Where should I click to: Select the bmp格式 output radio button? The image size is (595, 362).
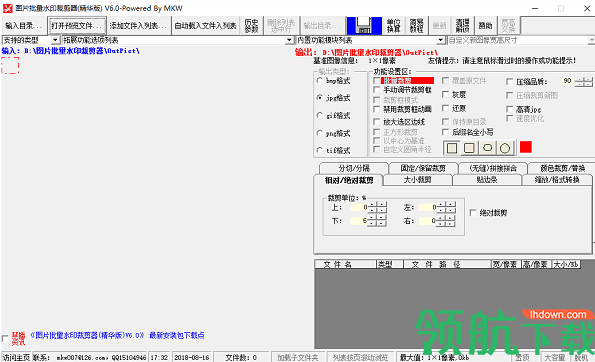[320, 80]
